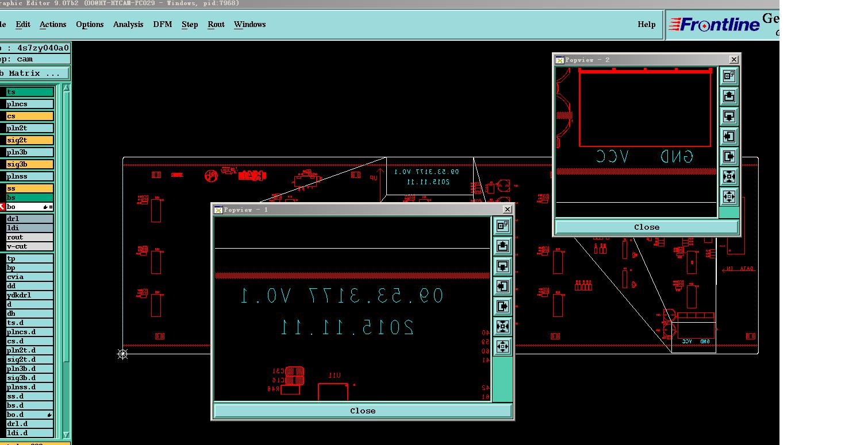868x445 pixels.
Task: Open the Job Matrix button
Action: 34,73
